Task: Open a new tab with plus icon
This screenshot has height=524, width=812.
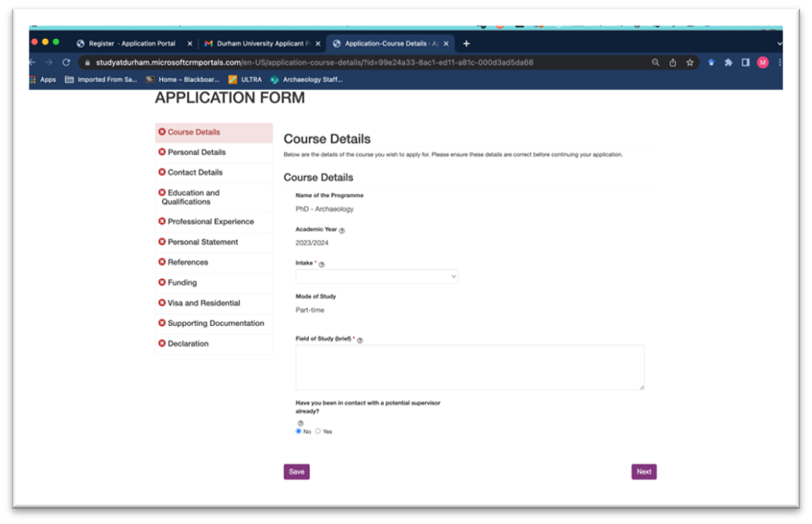Action: tap(466, 44)
